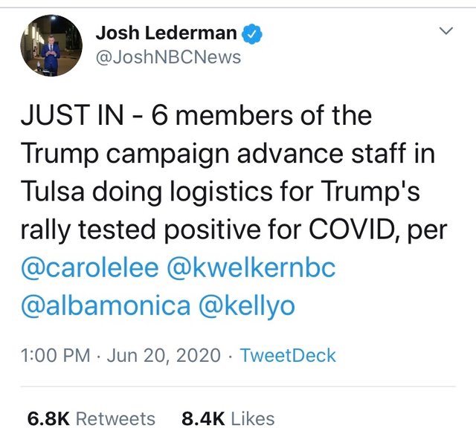This screenshot has height=448, width=476.
Task: Expand the tweet options chevron menu
Action: coord(446,31)
